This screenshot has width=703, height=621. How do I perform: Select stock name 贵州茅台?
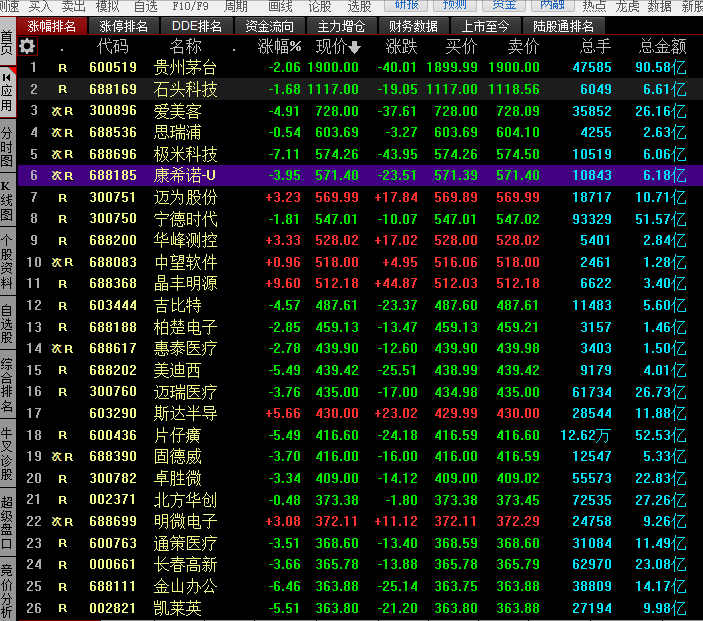tap(185, 68)
